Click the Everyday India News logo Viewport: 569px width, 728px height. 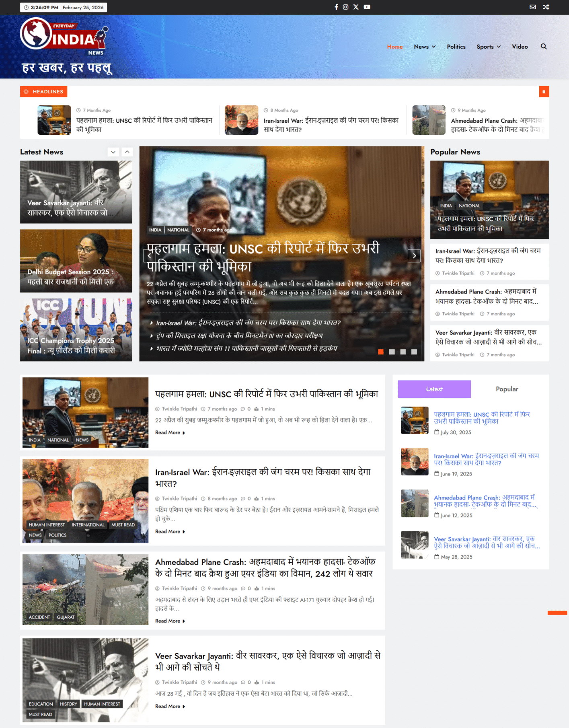pos(64,37)
